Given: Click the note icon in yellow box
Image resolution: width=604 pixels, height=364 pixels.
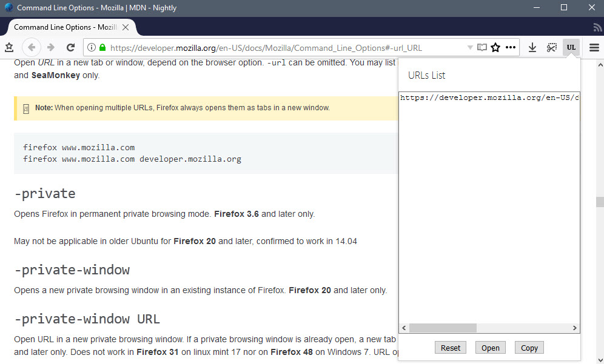Looking at the screenshot, I should [26, 109].
